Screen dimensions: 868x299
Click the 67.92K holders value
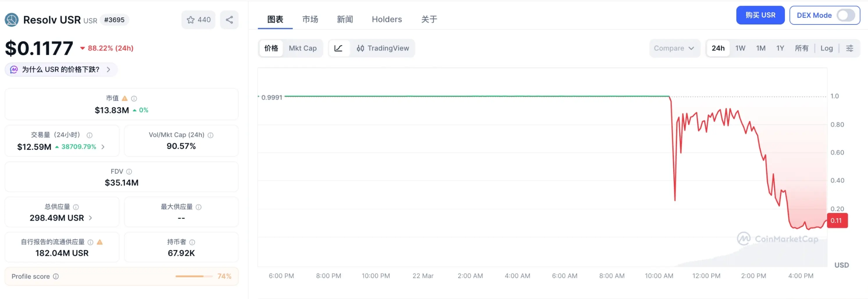pos(181,253)
